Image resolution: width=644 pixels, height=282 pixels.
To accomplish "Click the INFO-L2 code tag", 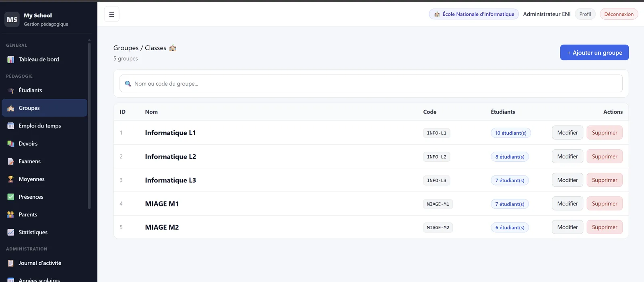I will pyautogui.click(x=437, y=157).
